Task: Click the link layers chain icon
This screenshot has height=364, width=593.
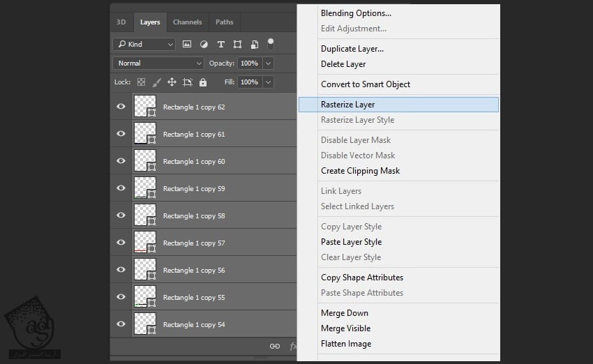Action: [x=275, y=346]
